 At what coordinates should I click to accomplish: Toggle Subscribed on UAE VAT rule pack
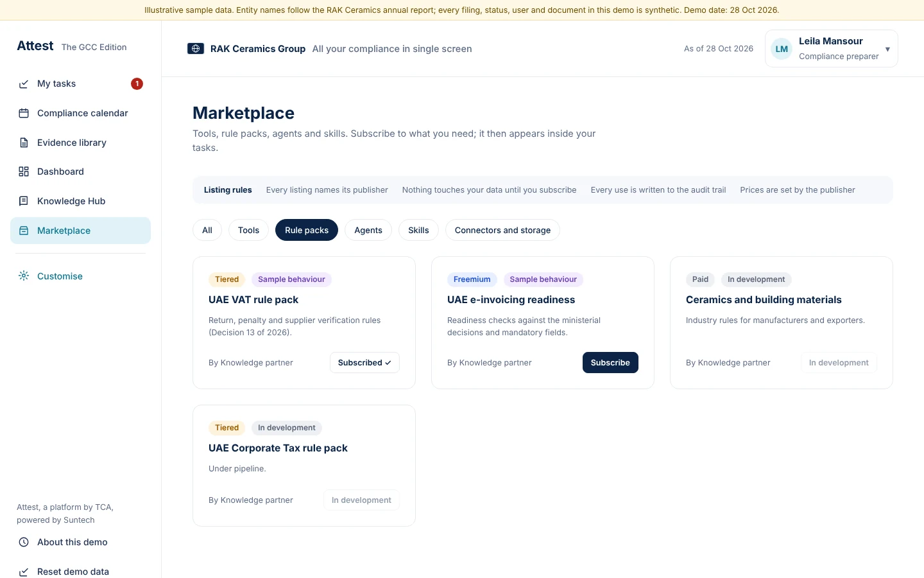pyautogui.click(x=364, y=363)
